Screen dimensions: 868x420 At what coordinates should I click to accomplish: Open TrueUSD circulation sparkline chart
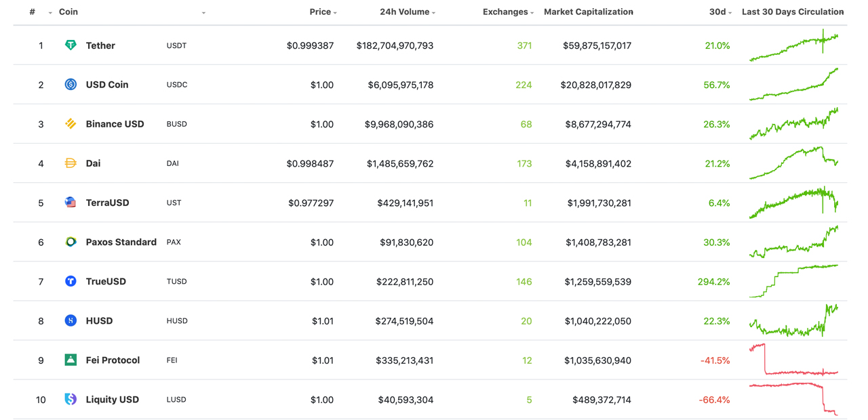coord(793,281)
